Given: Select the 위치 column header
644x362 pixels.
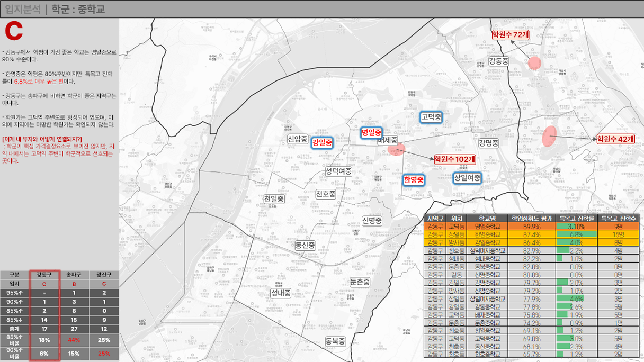Looking at the screenshot, I should [x=455, y=219].
